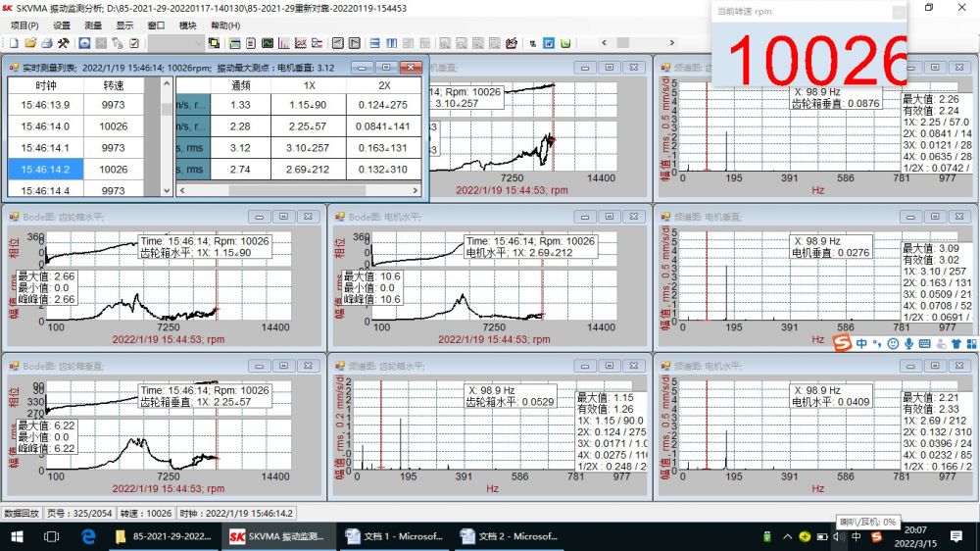Select the row with time 15:46:14.0

coord(76,126)
